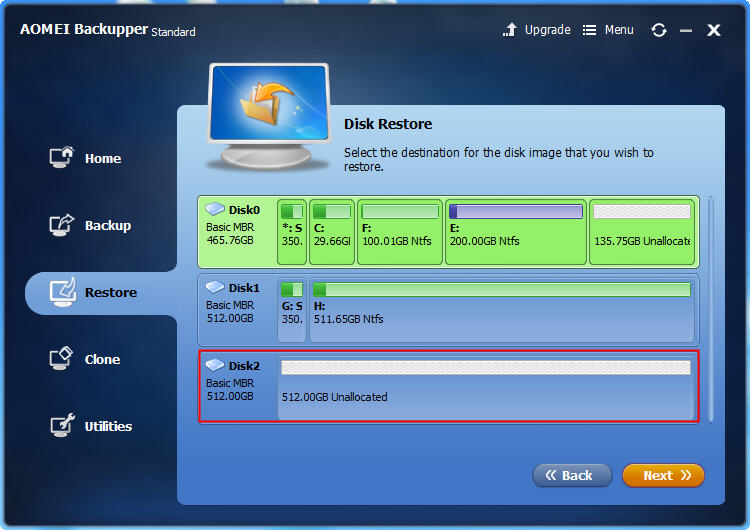Select the E: 200.00GB Ntfs partition

pyautogui.click(x=516, y=232)
